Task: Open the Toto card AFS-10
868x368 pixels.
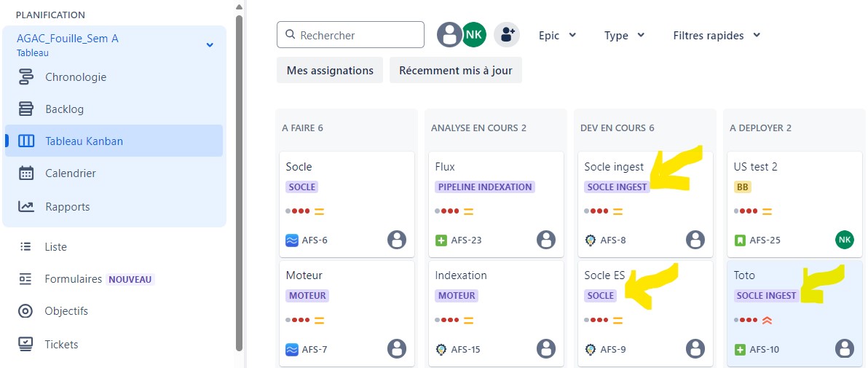Action: [795, 313]
